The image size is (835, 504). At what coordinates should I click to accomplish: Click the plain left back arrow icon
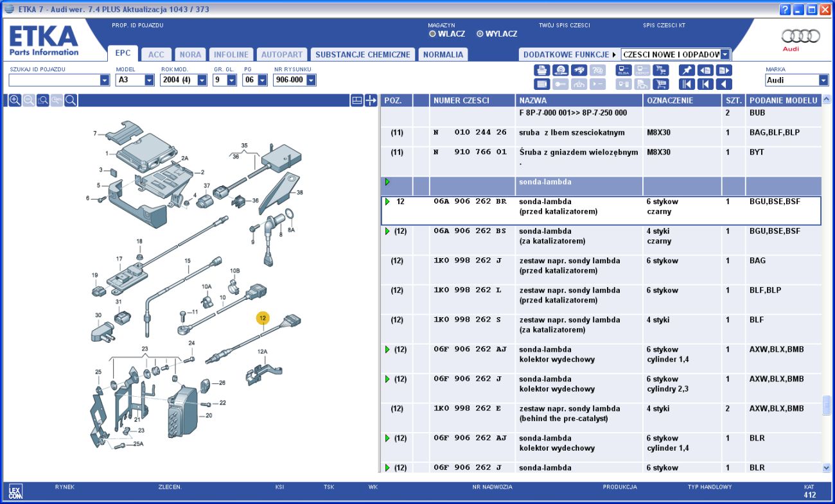coord(724,84)
